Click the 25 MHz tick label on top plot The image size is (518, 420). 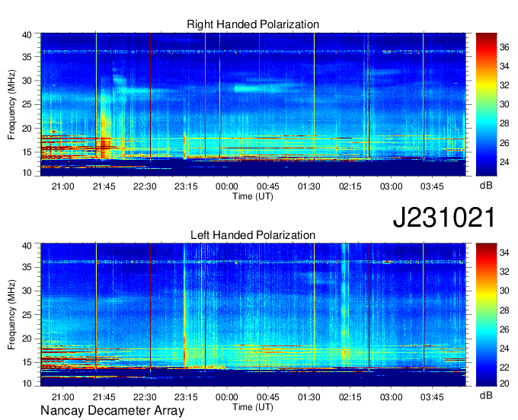point(27,105)
